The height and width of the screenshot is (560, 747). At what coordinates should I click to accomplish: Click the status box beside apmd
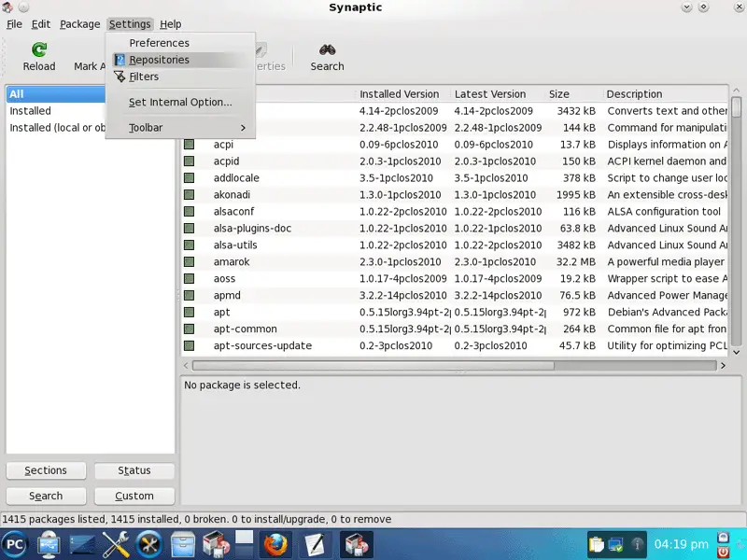pyautogui.click(x=190, y=295)
